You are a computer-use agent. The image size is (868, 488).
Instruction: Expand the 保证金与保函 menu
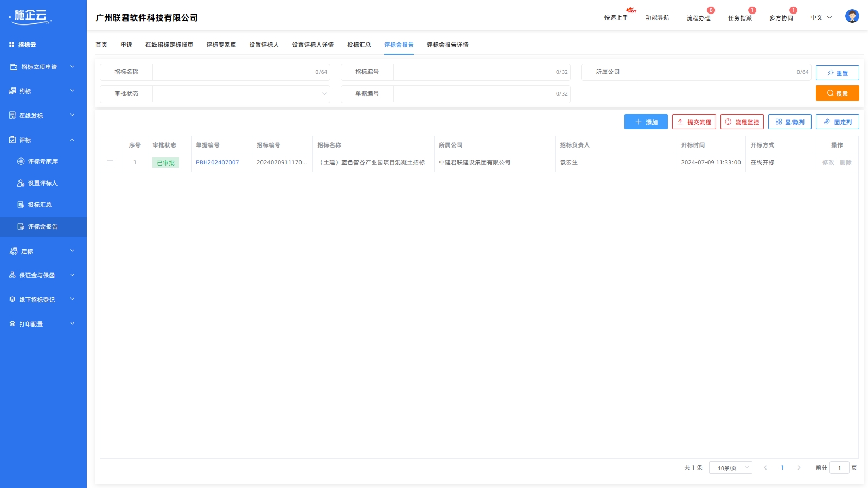(x=72, y=275)
